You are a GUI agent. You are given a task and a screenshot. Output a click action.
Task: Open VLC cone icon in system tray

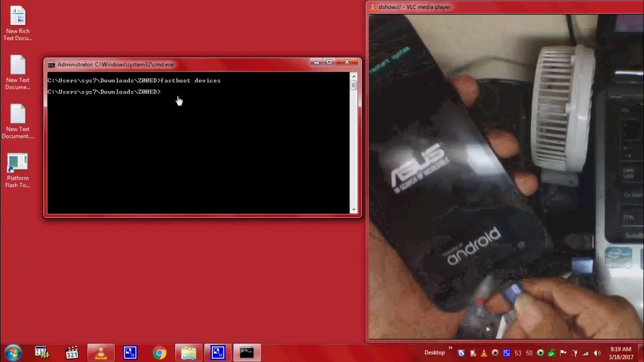(484, 353)
